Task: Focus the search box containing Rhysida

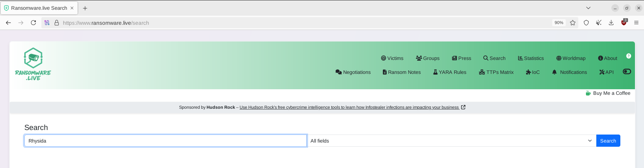Action: (x=166, y=141)
